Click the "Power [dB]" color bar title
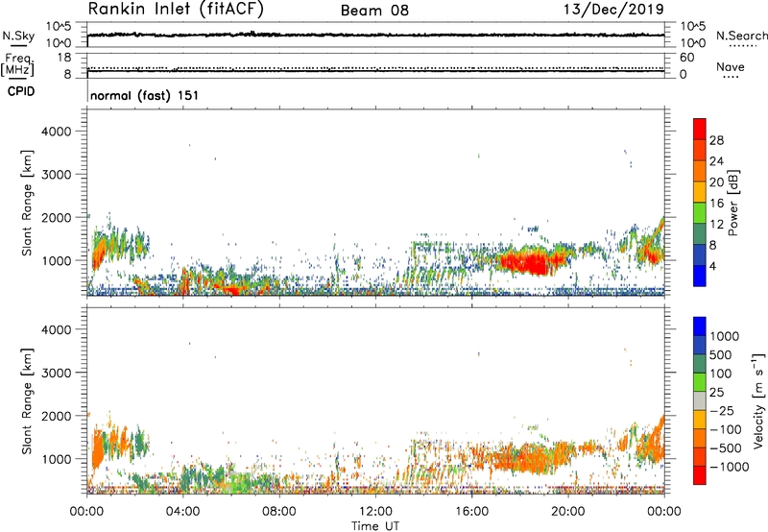 tap(732, 203)
